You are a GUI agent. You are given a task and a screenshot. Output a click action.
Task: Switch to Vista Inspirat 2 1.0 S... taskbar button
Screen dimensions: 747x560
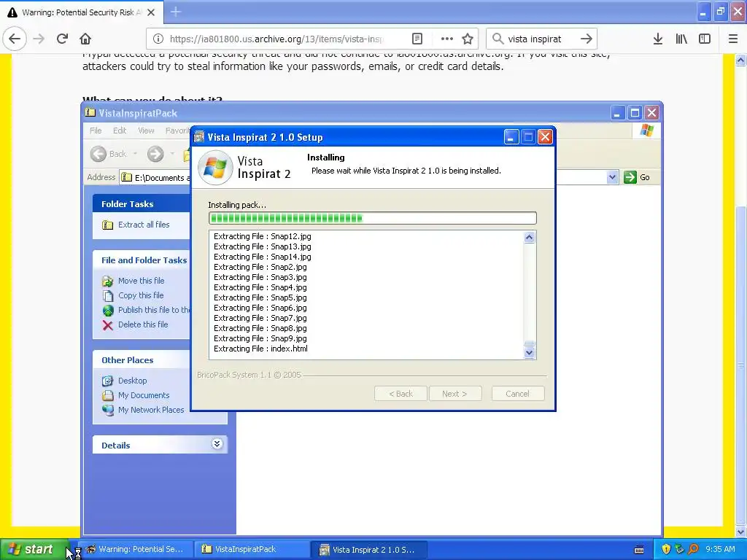(368, 550)
